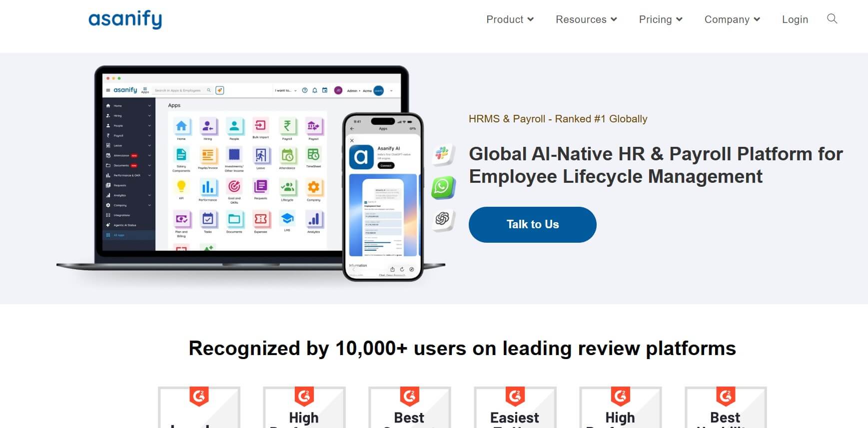
Task: Select Integrations in the mockup sidebar
Action: pyautogui.click(x=119, y=215)
